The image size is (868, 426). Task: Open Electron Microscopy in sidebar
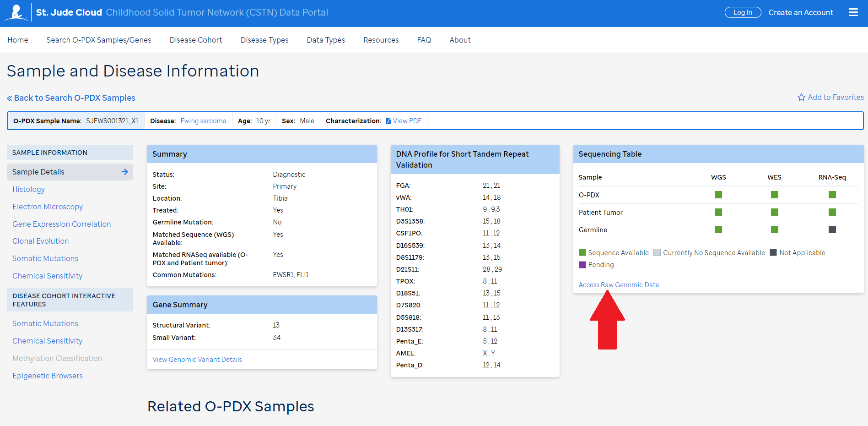[x=48, y=207]
